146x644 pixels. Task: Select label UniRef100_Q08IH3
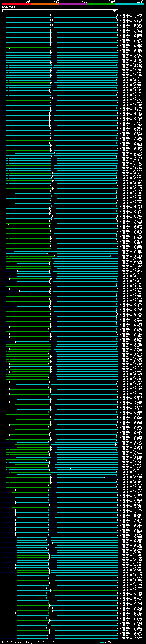pos(131,35)
